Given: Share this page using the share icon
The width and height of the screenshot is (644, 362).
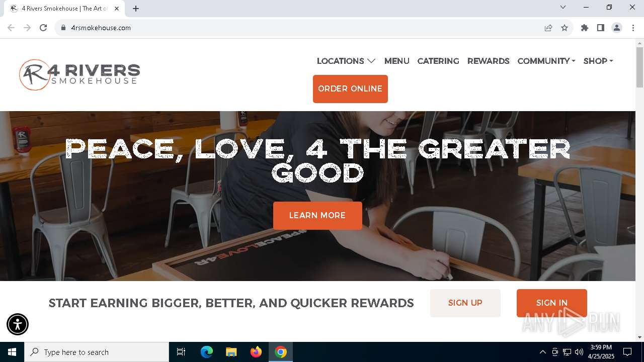Looking at the screenshot, I should pos(548,28).
